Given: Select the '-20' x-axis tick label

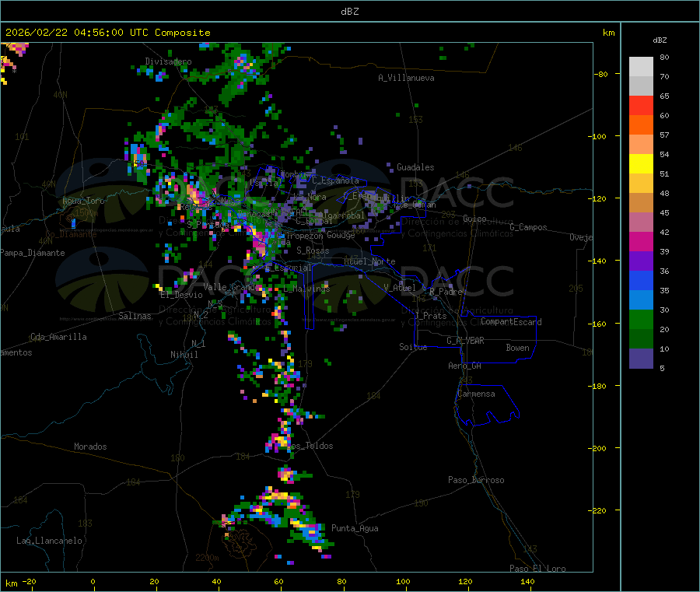Looking at the screenshot, I should pos(29,581).
